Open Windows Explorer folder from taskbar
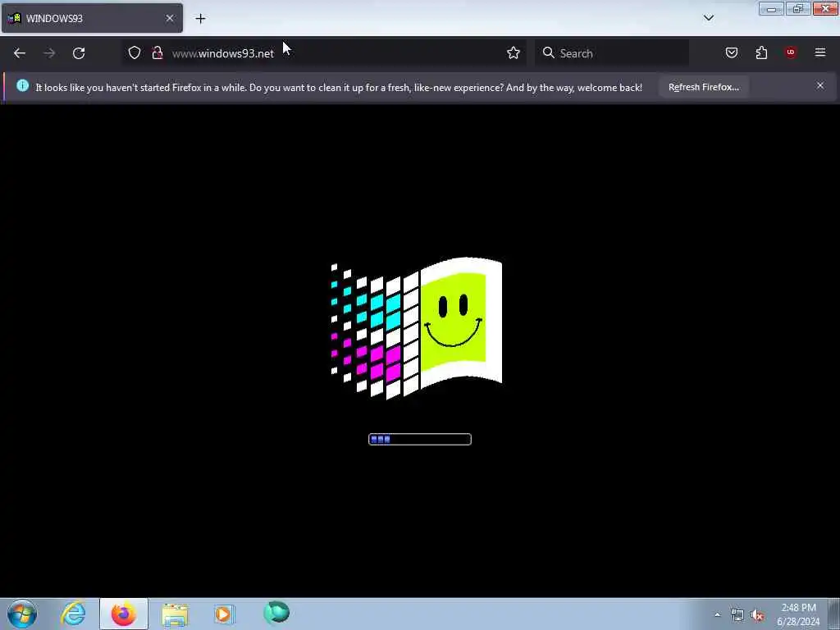The width and height of the screenshot is (840, 630). pyautogui.click(x=175, y=614)
